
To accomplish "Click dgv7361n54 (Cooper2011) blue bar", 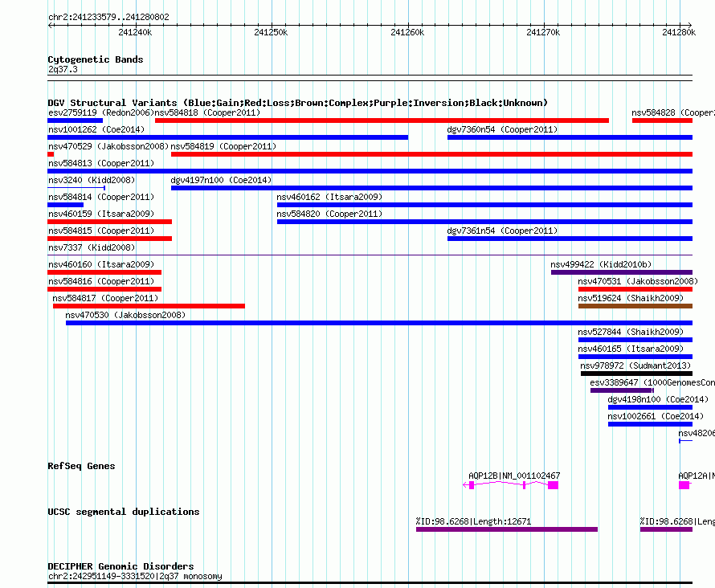I will pyautogui.click(x=570, y=239).
